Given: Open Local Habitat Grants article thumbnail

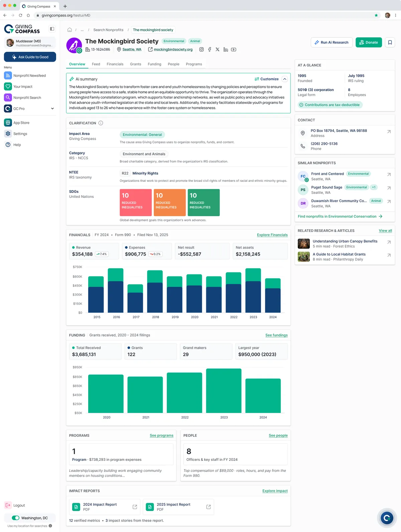Looking at the screenshot, I should [304, 257].
